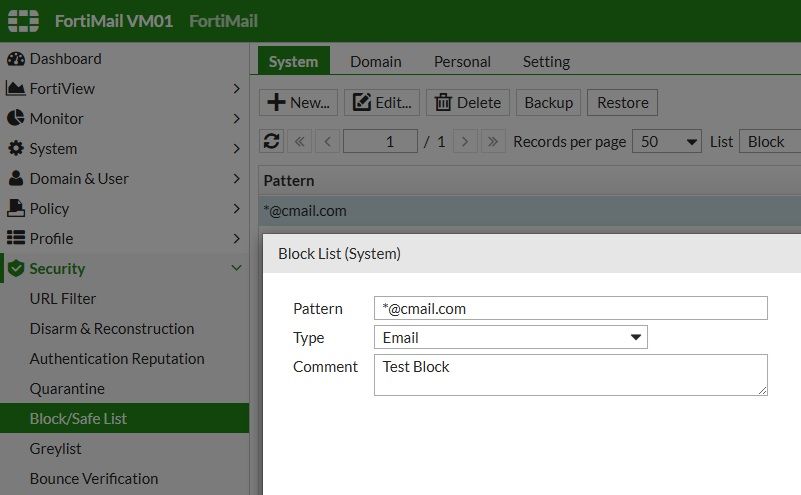Switch to the Domain tab

tap(375, 61)
